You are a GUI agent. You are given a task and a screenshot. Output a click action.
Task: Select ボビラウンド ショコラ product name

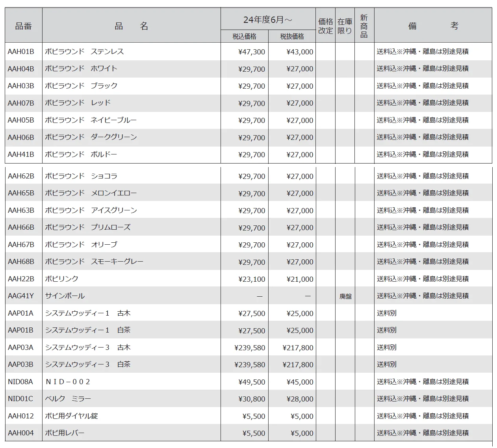point(81,176)
